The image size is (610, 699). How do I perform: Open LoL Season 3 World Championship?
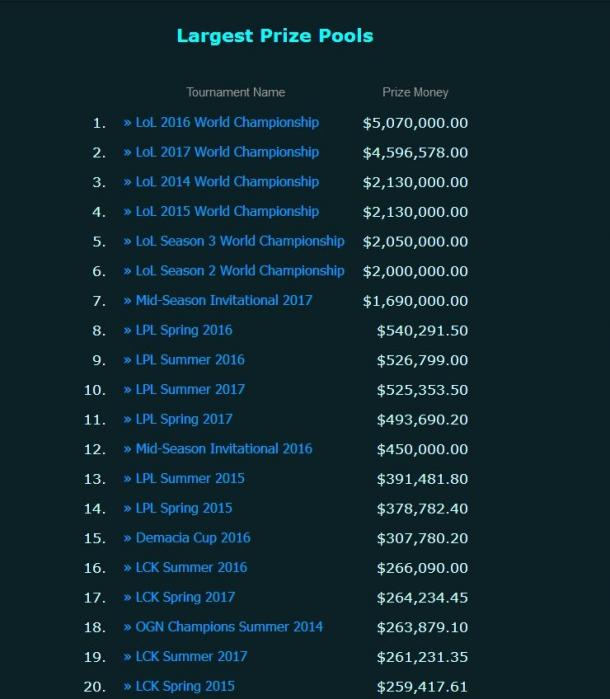(240, 241)
